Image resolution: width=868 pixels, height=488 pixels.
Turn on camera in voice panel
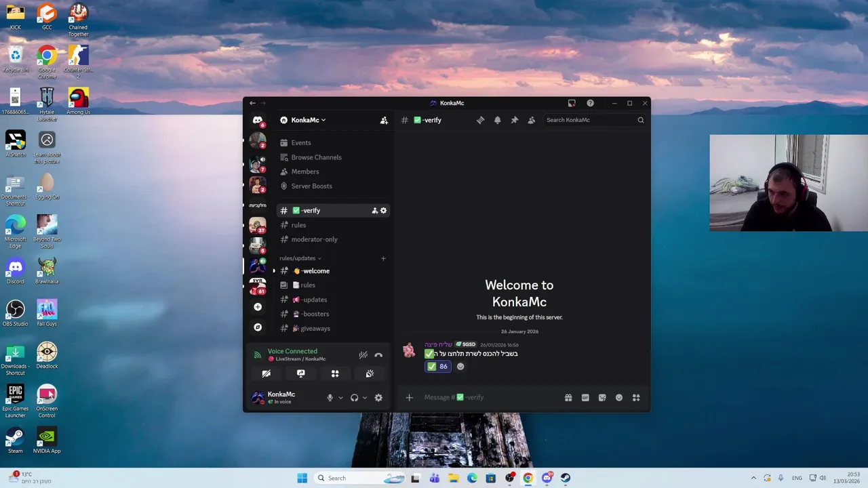point(266,373)
